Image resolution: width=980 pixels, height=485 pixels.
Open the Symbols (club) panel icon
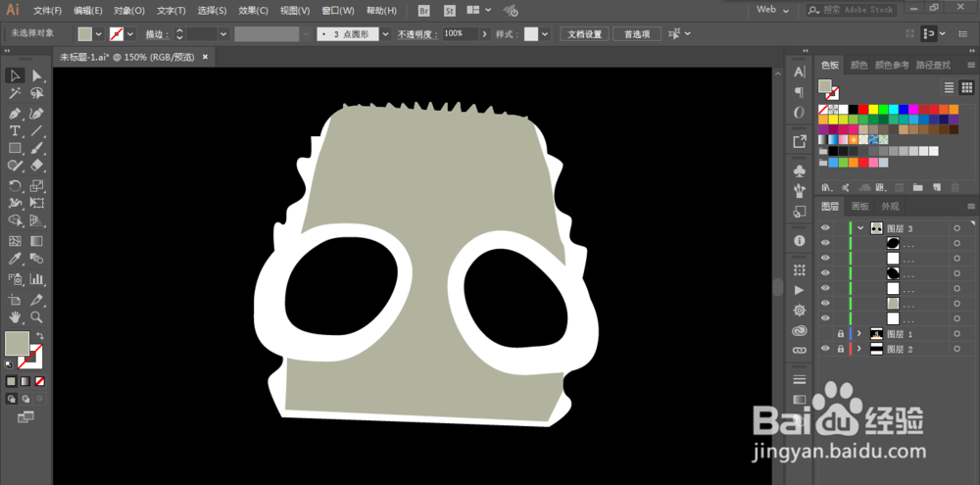coord(800,171)
